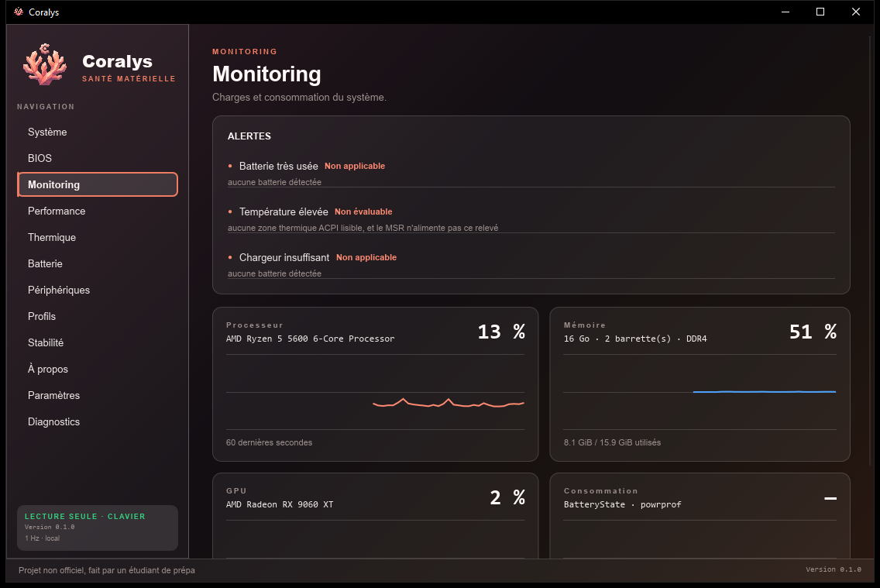Minimize the Coralys window
The width and height of the screenshot is (880, 588).
pos(785,12)
